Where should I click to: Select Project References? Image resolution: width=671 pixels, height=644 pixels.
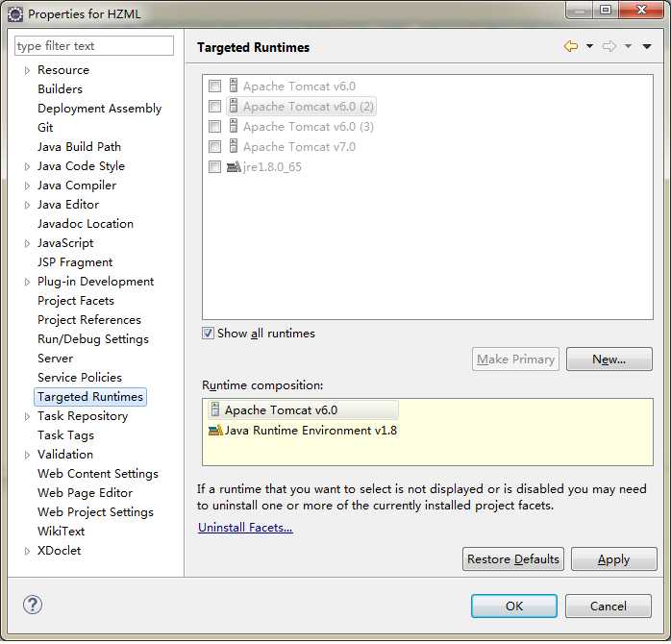pyautogui.click(x=89, y=320)
